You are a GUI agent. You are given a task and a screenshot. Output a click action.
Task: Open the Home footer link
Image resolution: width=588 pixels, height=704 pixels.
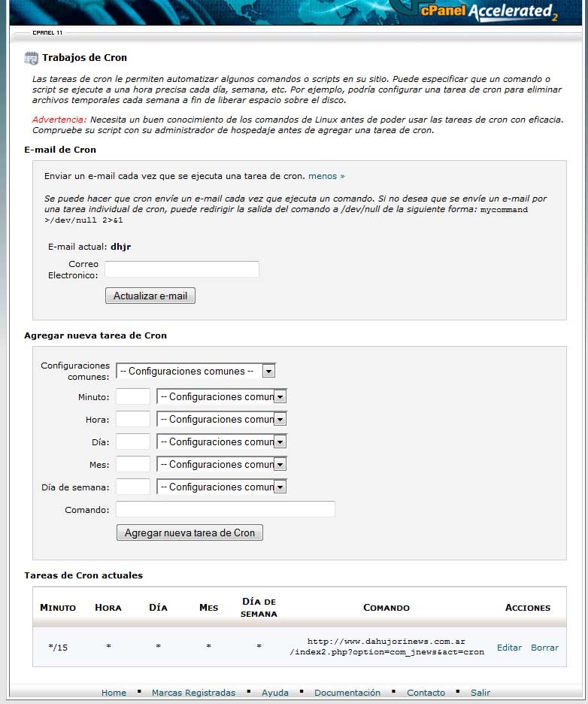click(114, 692)
